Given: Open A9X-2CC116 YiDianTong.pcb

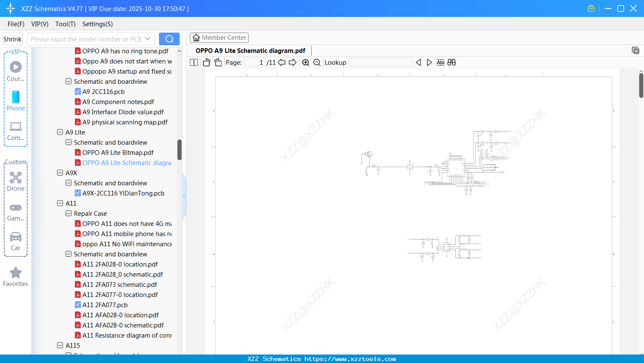Looking at the screenshot, I should coord(123,193).
